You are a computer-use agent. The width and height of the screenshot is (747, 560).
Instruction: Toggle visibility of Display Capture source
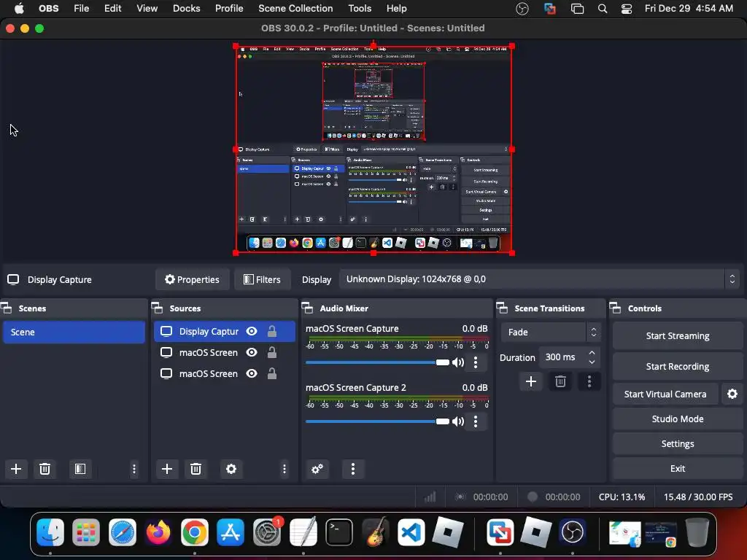(x=252, y=332)
